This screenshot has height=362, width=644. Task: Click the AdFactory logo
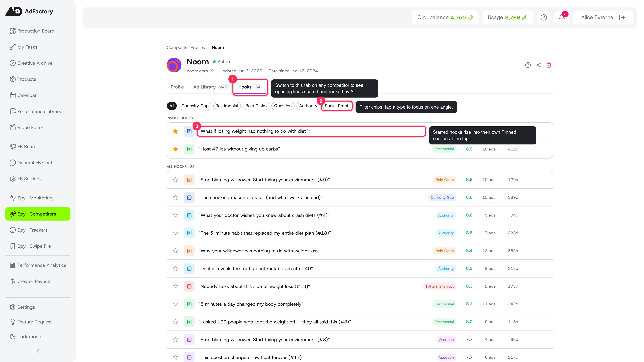click(x=29, y=11)
